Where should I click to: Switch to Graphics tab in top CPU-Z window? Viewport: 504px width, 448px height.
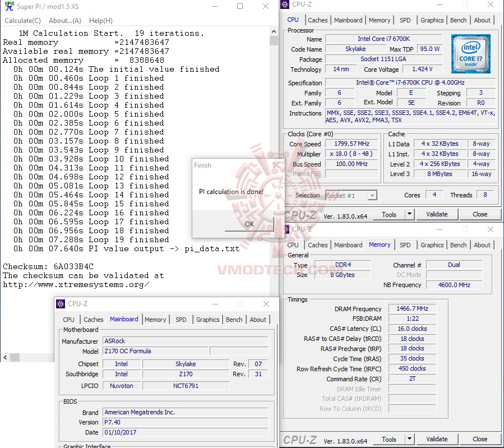(432, 20)
